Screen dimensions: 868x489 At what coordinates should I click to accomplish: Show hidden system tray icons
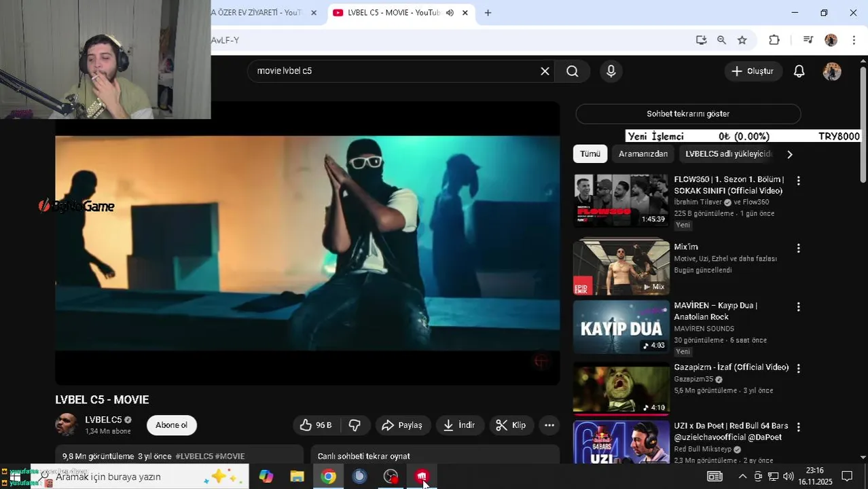742,476
